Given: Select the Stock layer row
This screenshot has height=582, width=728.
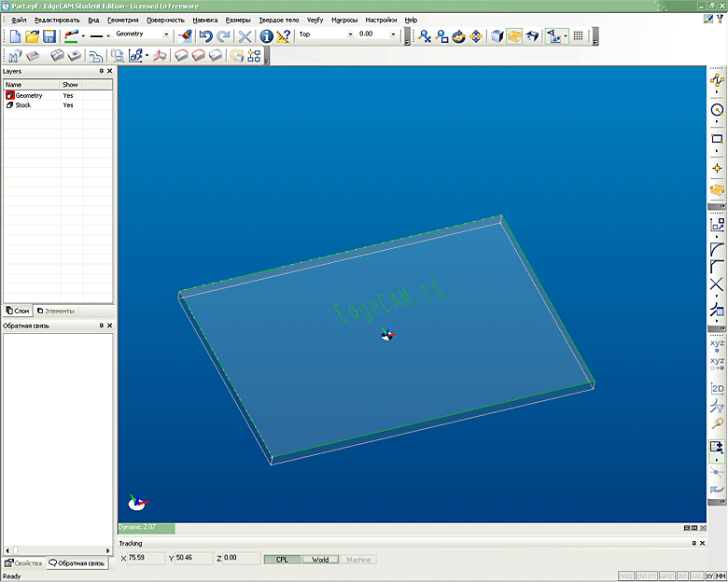Looking at the screenshot, I should click(59, 104).
